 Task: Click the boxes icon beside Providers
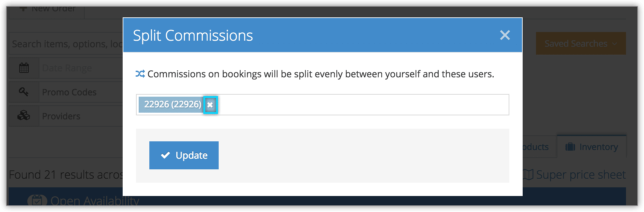tap(24, 116)
